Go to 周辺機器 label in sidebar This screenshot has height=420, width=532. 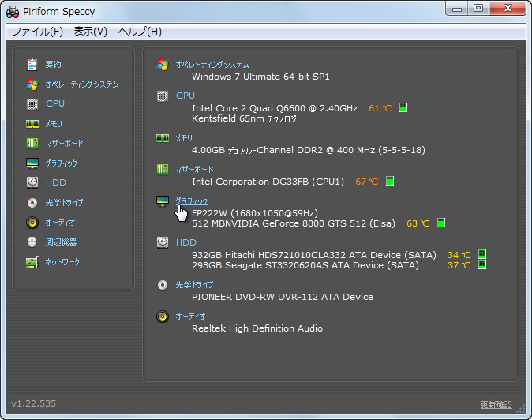coord(61,242)
